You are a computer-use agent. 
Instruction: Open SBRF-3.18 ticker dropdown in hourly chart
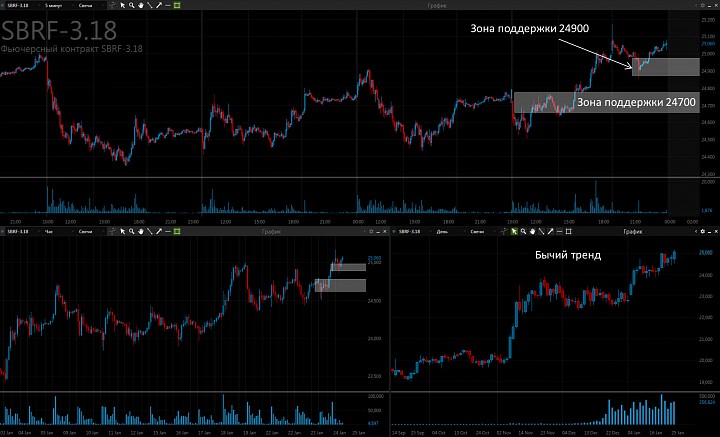(21, 231)
